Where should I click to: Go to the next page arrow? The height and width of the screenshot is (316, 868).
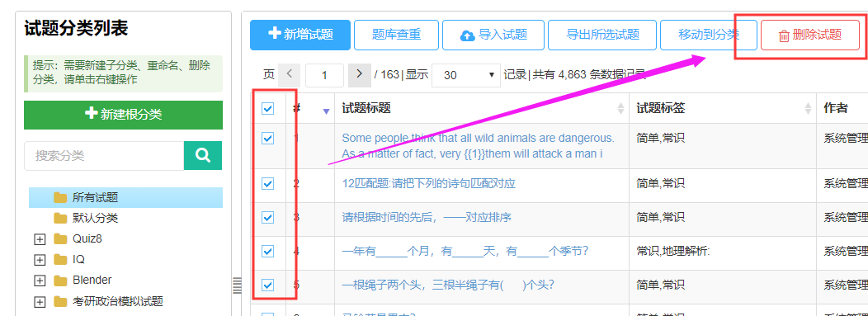pos(359,75)
